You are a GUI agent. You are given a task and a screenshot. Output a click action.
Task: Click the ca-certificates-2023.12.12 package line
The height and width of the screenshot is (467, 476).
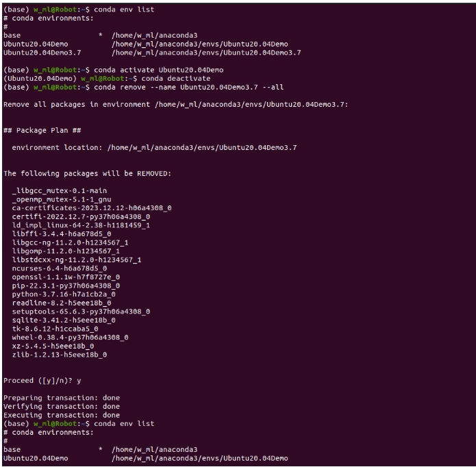coord(92,207)
